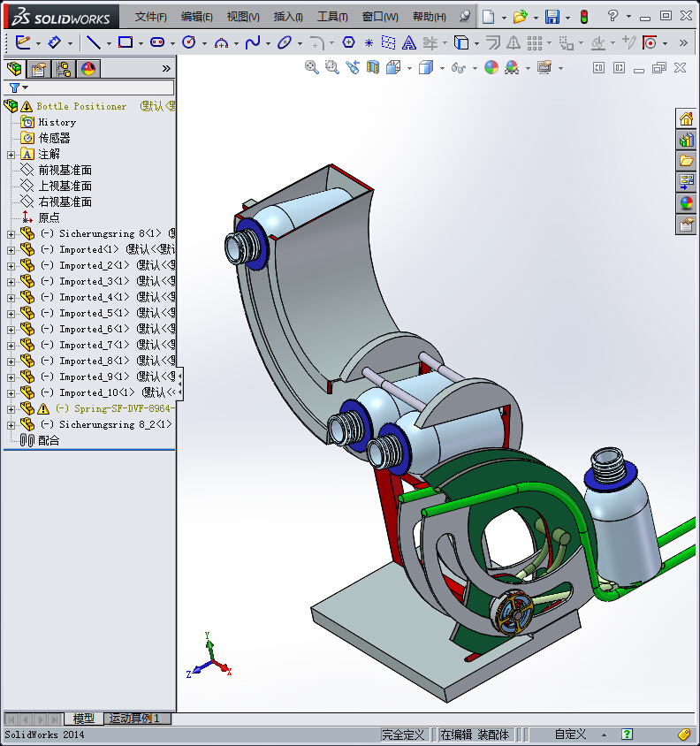
Task: Select the Slot sketch tool
Action: coord(157,42)
